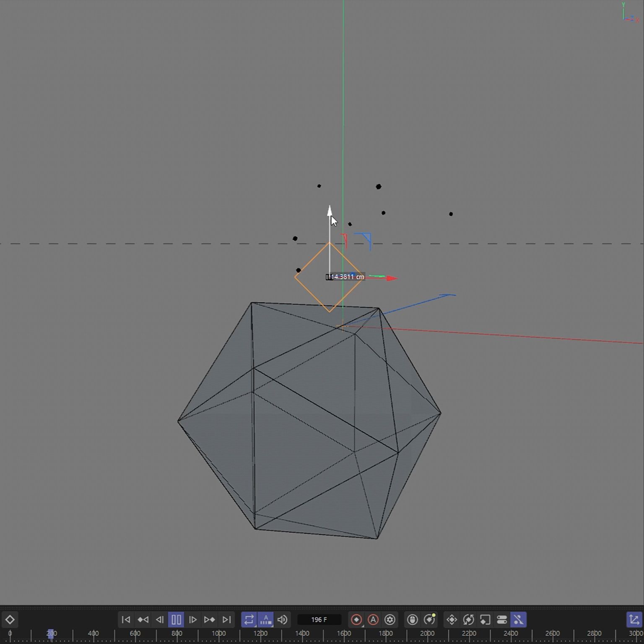Toggle rotation keyframe recording
Viewport: 644px width, 644px height.
click(468, 620)
